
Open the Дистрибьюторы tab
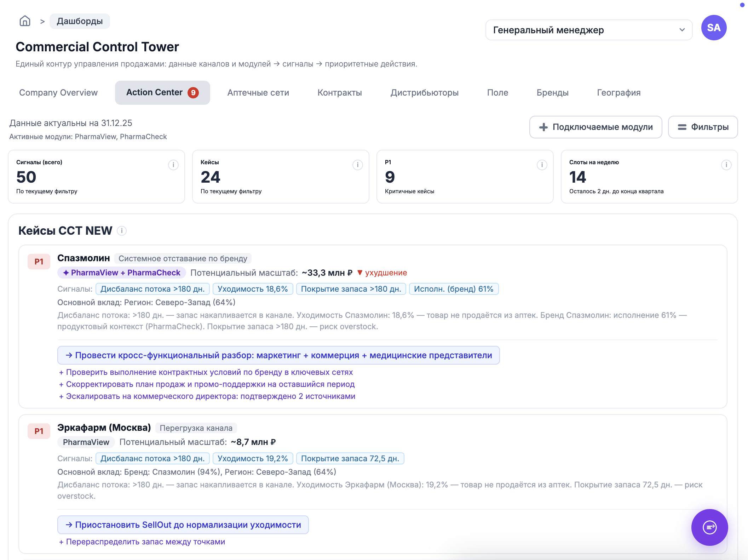[424, 93]
